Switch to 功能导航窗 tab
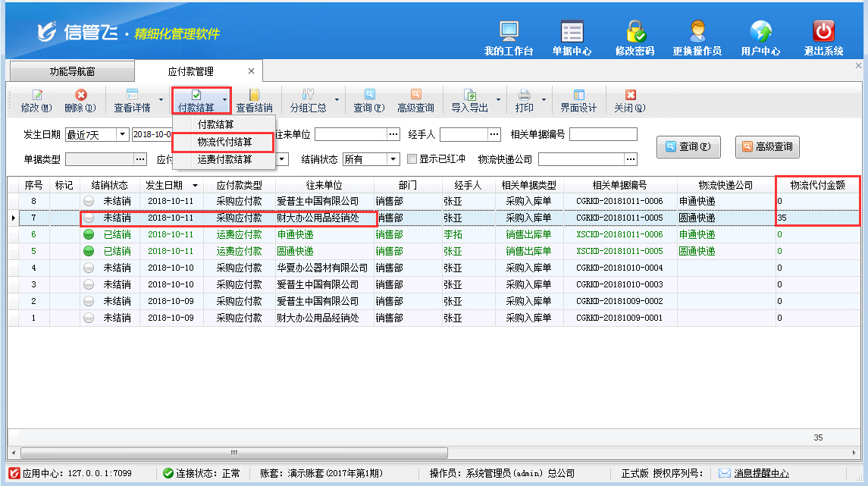Viewport: 868px width, 486px height. [72, 72]
